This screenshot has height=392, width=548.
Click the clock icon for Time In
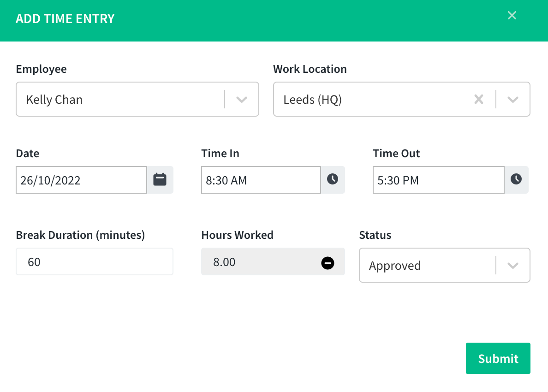pos(333,180)
